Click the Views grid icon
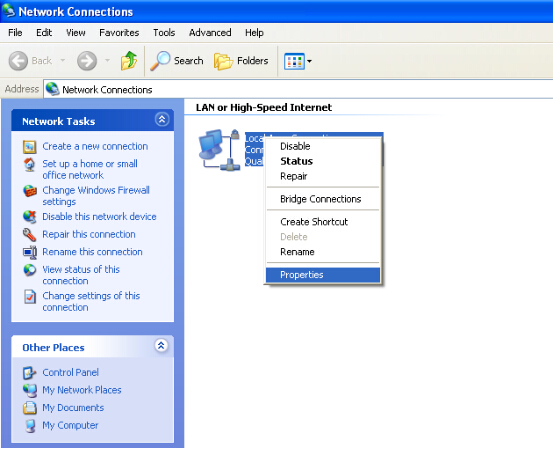Image resolution: width=553 pixels, height=449 pixels. point(294,61)
